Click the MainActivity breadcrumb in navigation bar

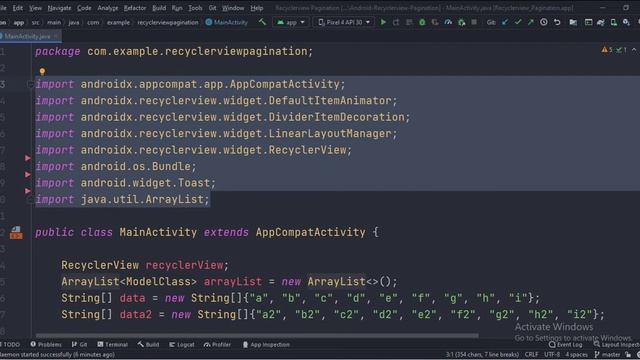pos(227,22)
